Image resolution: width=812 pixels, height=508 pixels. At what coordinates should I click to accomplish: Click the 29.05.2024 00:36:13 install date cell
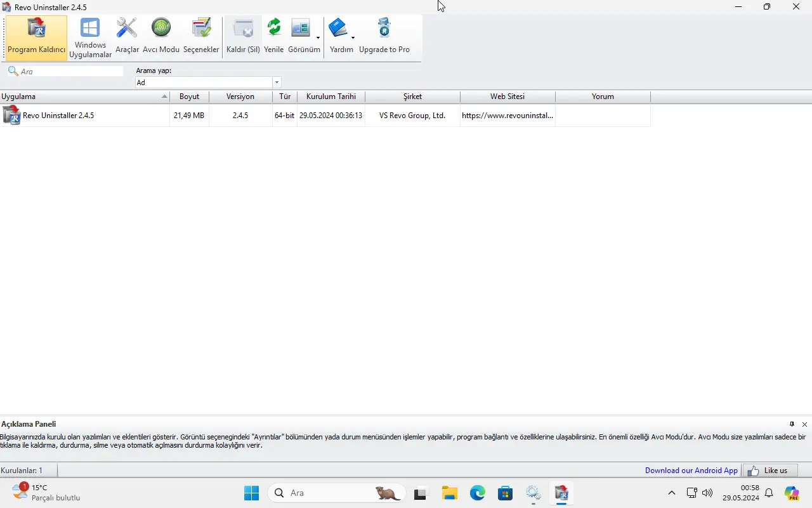click(331, 116)
